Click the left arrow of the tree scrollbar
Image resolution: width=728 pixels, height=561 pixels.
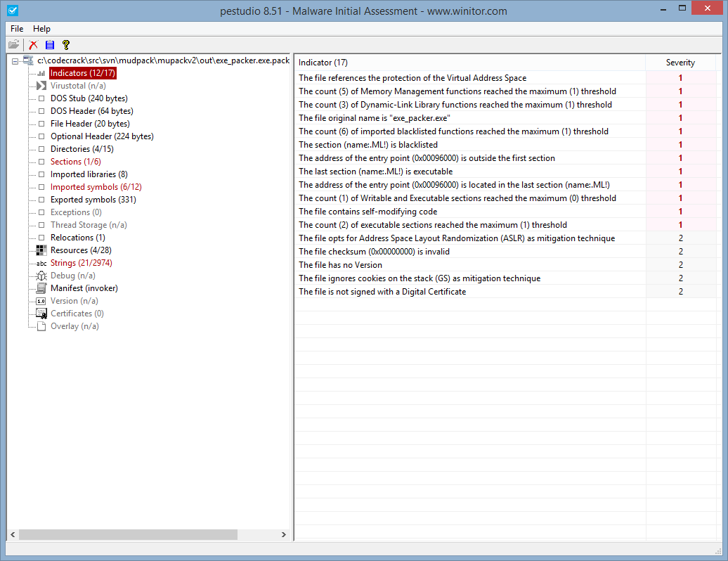[x=13, y=534]
